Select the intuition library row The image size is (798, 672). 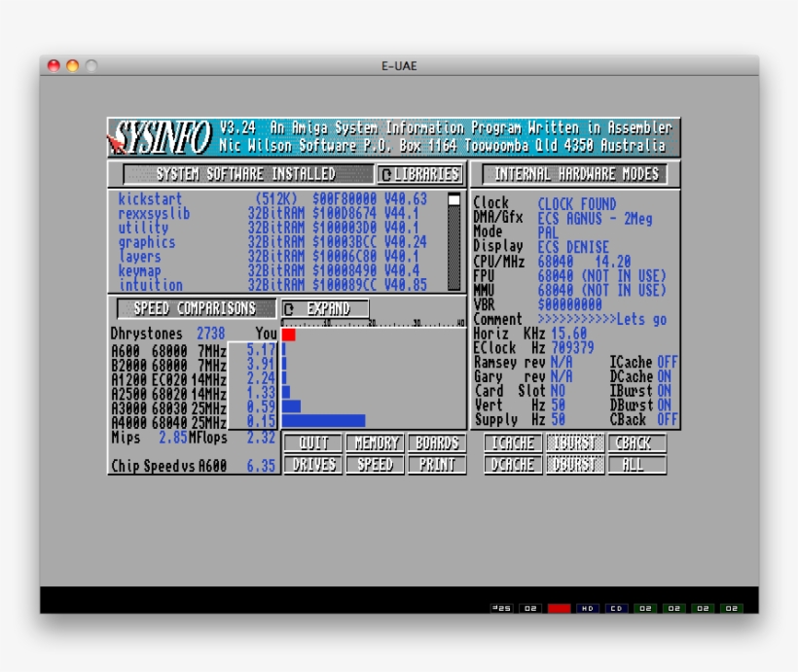click(x=272, y=285)
